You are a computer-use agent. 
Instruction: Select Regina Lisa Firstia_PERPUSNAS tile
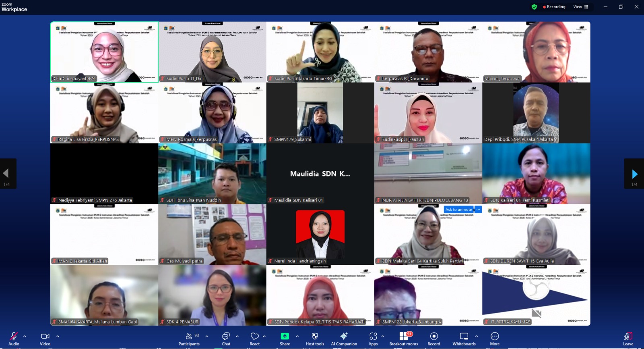(104, 113)
